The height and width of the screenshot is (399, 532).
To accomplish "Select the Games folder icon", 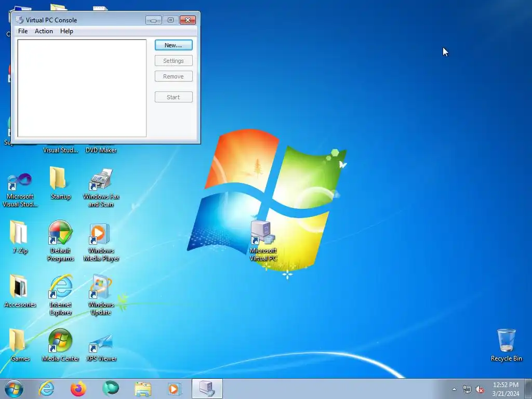I will click(20, 345).
